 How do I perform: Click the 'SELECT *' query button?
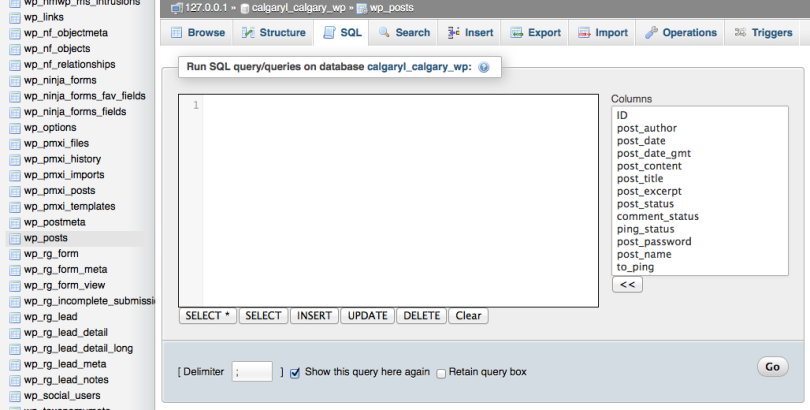[x=208, y=316]
